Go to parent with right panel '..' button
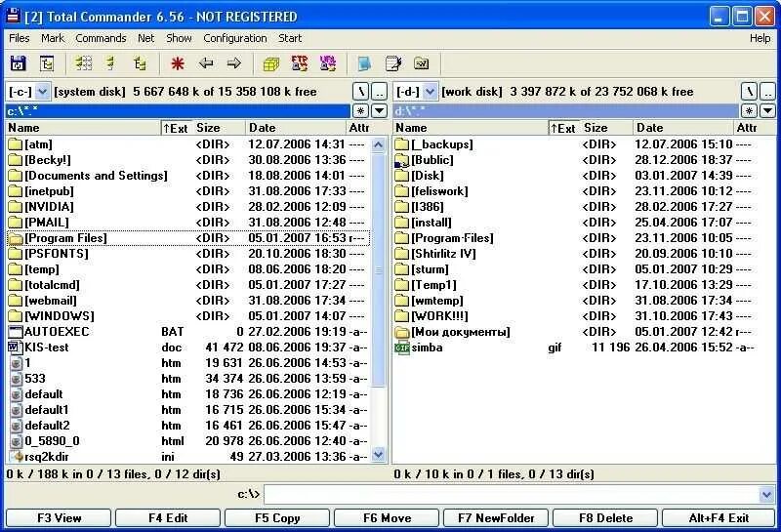The width and height of the screenshot is (781, 532). pyautogui.click(x=767, y=92)
